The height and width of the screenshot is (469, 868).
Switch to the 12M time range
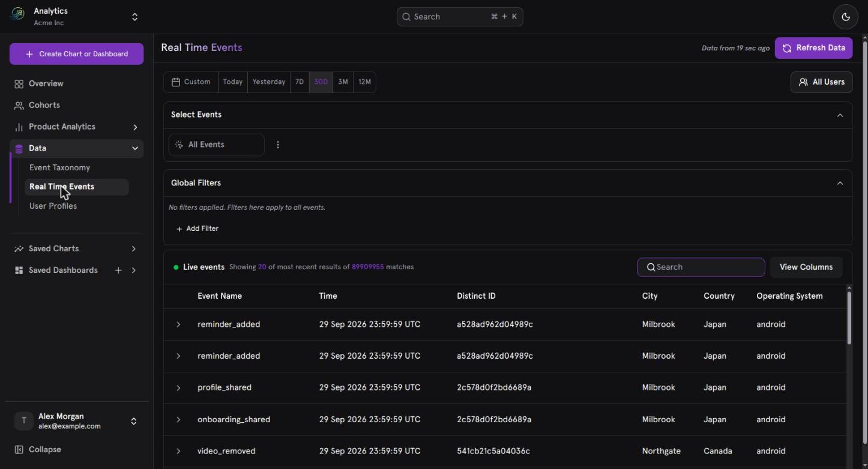pos(364,82)
